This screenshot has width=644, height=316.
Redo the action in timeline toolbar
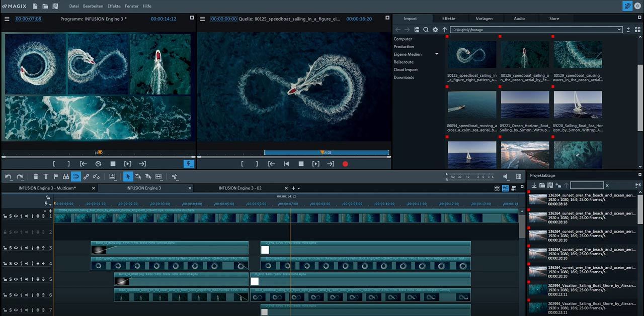click(20, 176)
